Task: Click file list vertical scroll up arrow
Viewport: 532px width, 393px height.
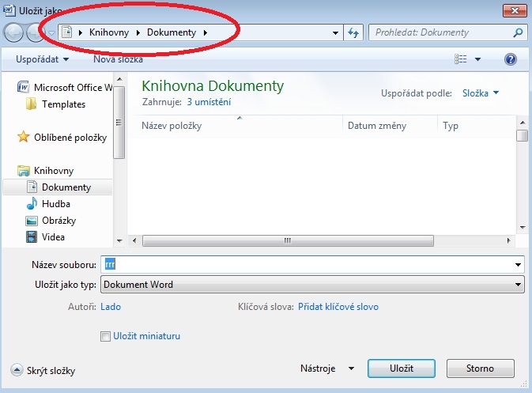Action: (523, 123)
